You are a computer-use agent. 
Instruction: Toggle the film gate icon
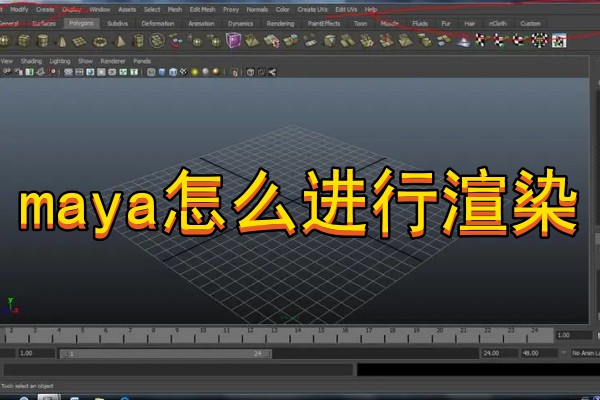pyautogui.click(x=79, y=72)
